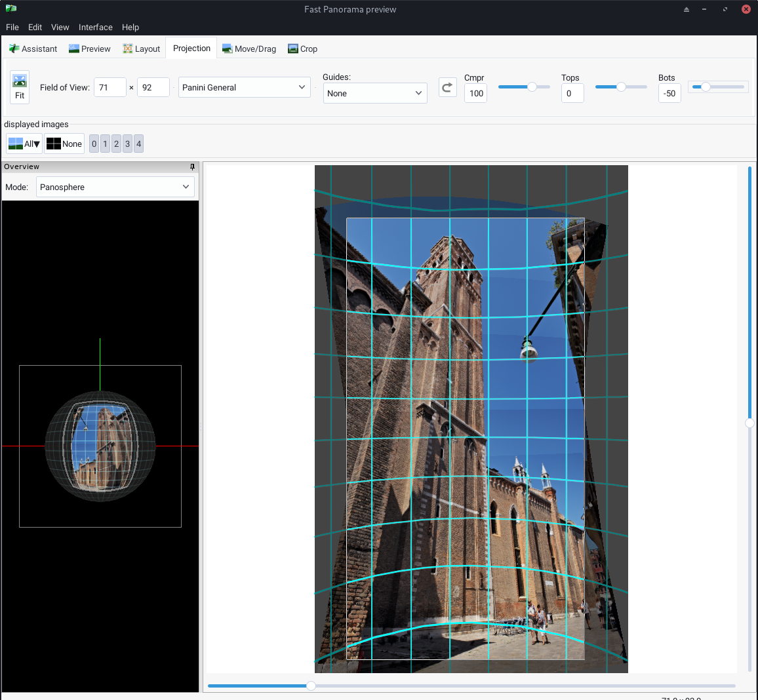The width and height of the screenshot is (758, 700).
Task: Click the horizontal field of view input 71
Action: coord(110,87)
